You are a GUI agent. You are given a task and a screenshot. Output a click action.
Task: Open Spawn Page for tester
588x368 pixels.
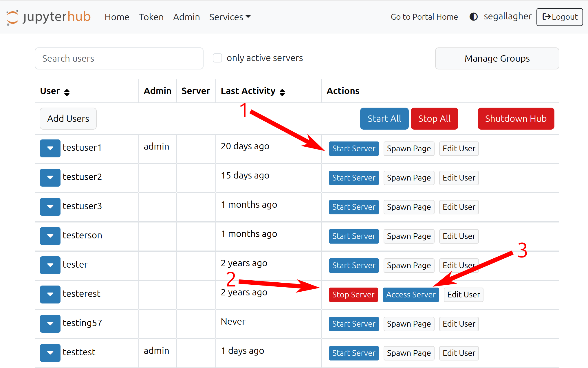click(x=409, y=266)
